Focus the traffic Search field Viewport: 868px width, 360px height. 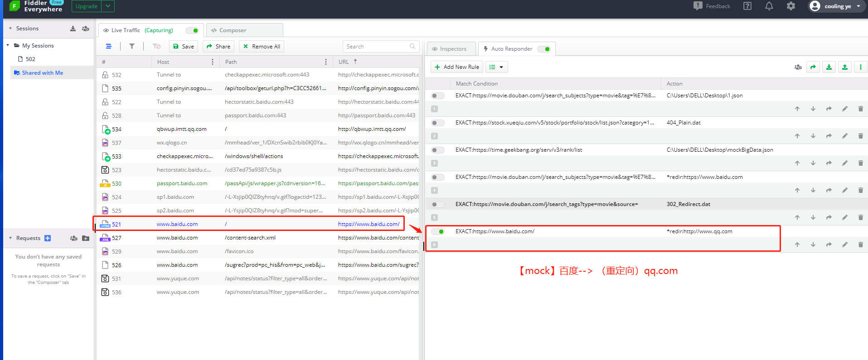coord(381,46)
